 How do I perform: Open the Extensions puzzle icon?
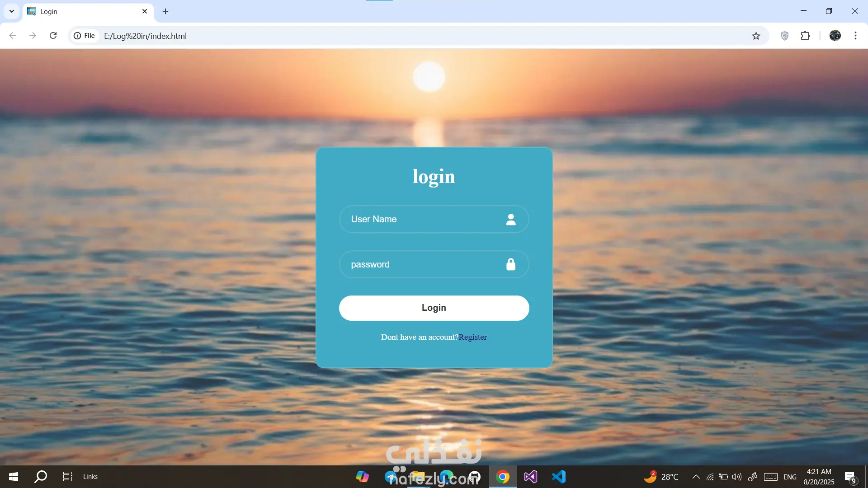(x=805, y=36)
